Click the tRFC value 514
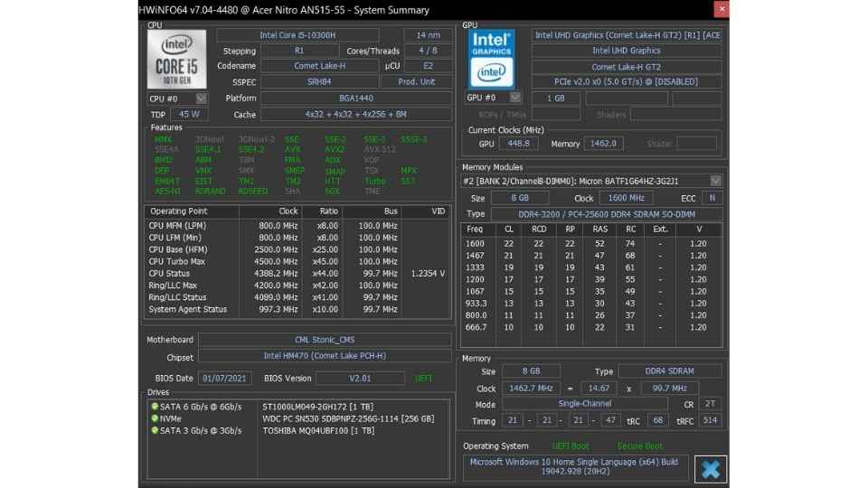Screen dimensions: 868x488 pos(711,420)
